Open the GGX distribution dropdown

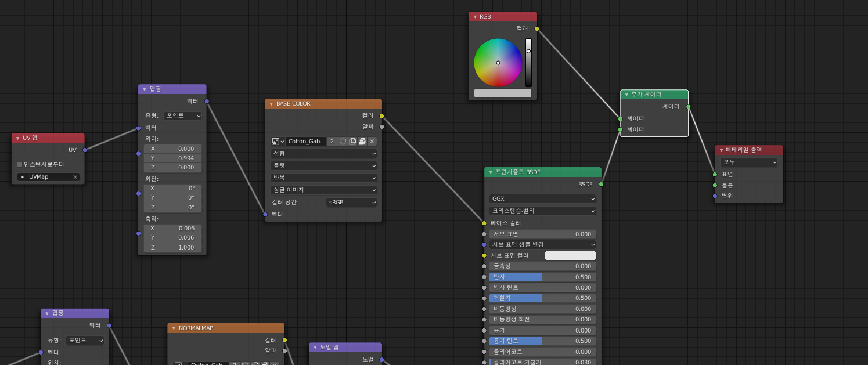point(543,198)
